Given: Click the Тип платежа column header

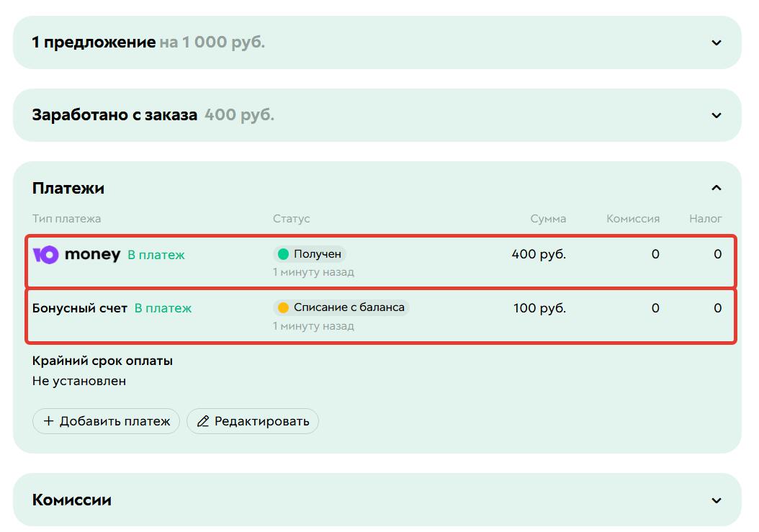Looking at the screenshot, I should click(x=67, y=219).
